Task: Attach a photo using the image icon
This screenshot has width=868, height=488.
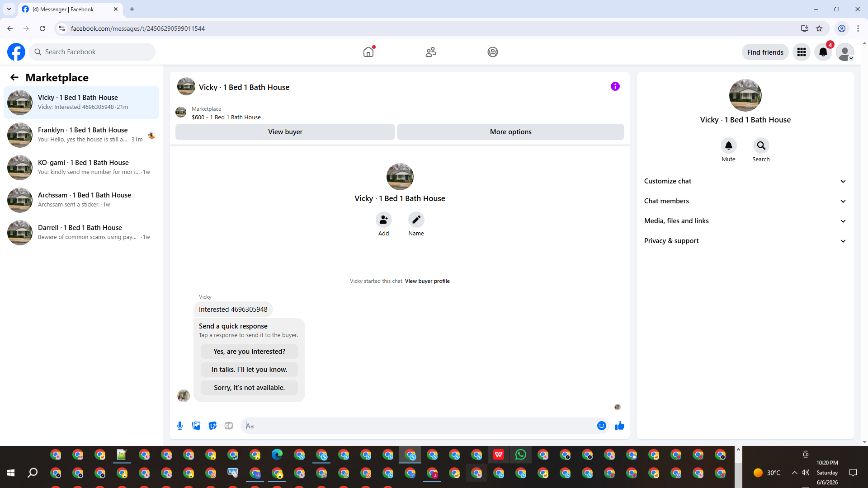Action: pyautogui.click(x=196, y=426)
